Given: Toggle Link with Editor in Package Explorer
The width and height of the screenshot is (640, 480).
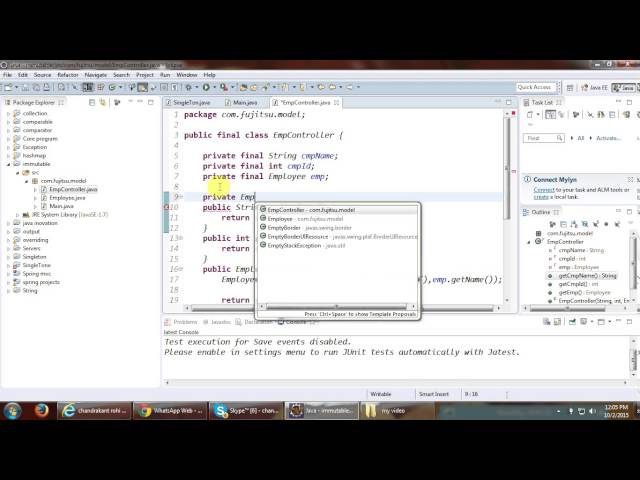Looking at the screenshot, I should (102, 102).
